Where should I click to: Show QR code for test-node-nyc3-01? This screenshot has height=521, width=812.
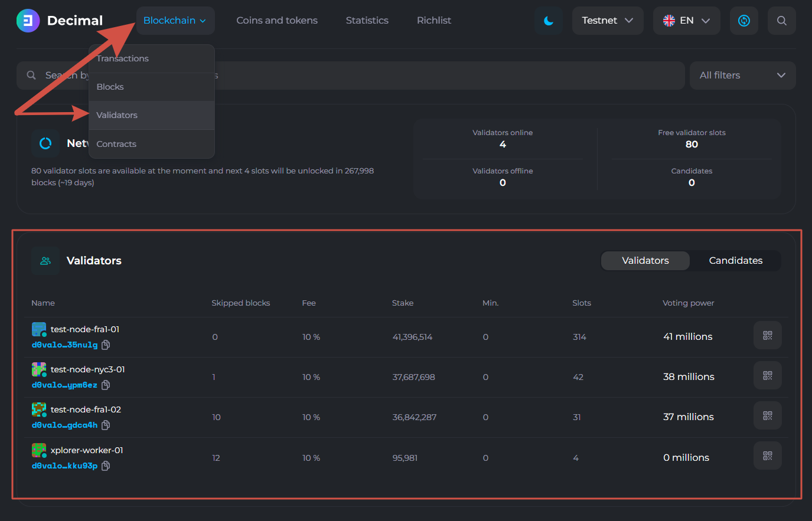point(768,375)
